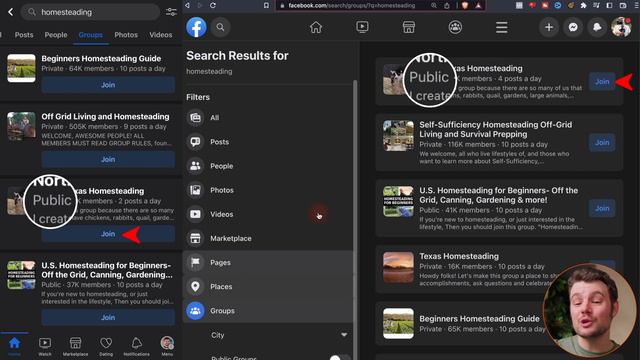640x360 pixels.
Task: Open the browser extensions puzzle icon
Action: point(583,5)
